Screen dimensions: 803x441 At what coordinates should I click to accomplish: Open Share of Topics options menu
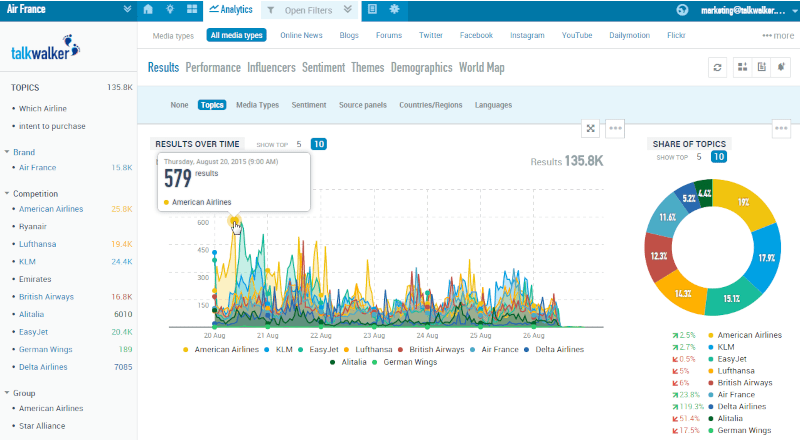[x=781, y=128]
